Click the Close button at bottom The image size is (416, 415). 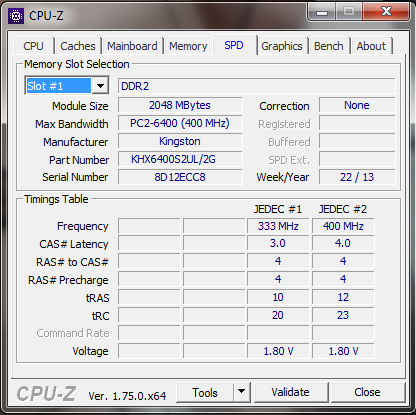pyautogui.click(x=367, y=392)
